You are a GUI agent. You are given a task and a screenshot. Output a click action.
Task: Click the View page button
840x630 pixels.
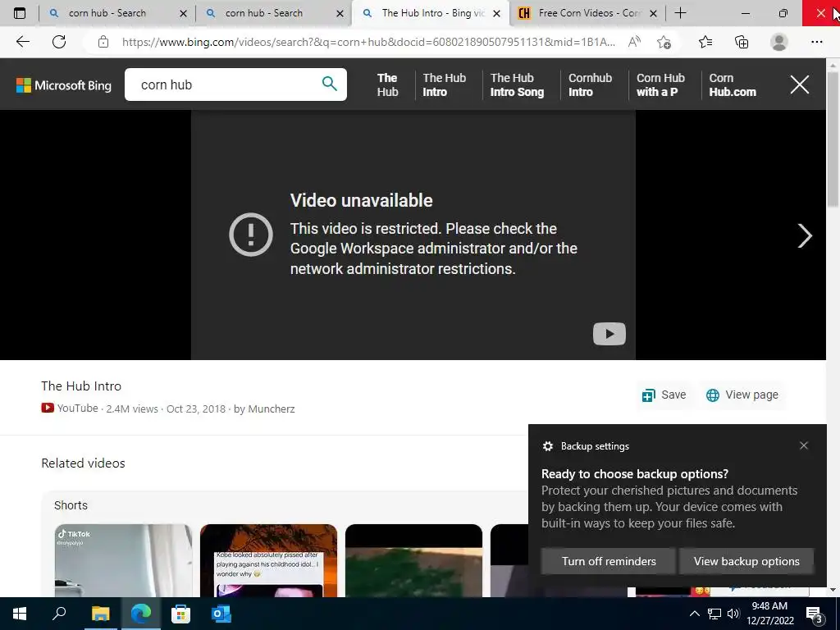coord(742,395)
